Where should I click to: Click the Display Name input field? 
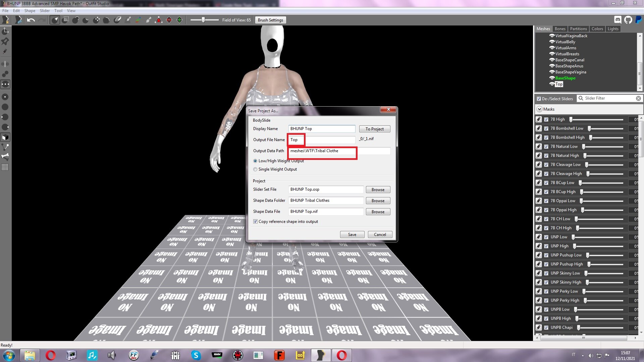(322, 129)
